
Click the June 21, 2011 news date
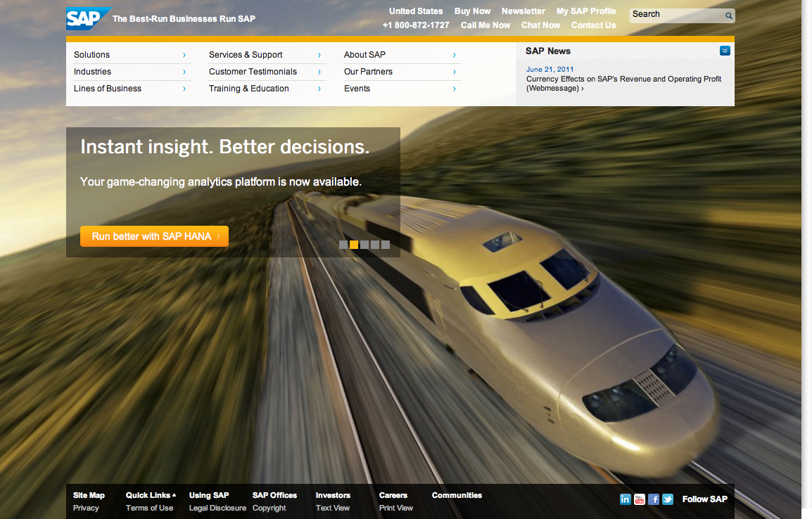click(x=550, y=70)
